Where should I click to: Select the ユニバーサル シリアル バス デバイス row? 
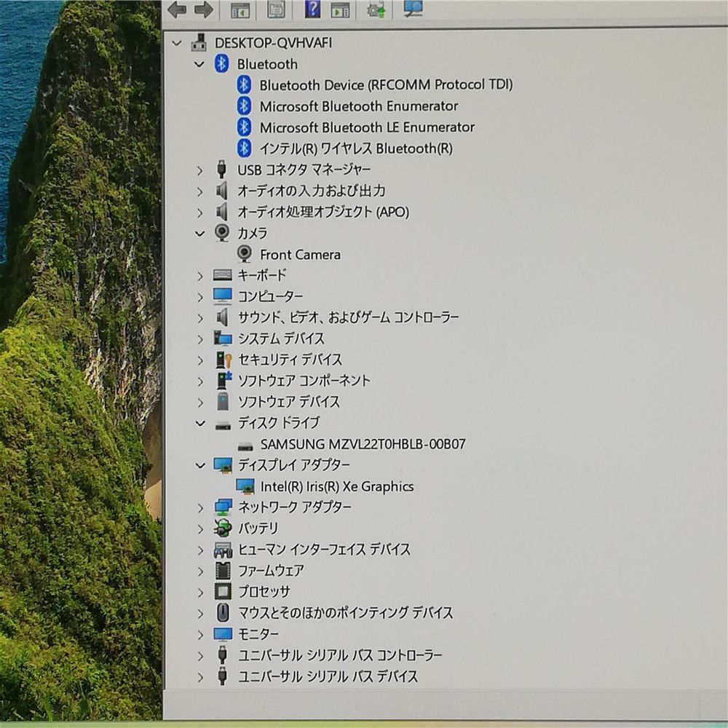click(328, 676)
